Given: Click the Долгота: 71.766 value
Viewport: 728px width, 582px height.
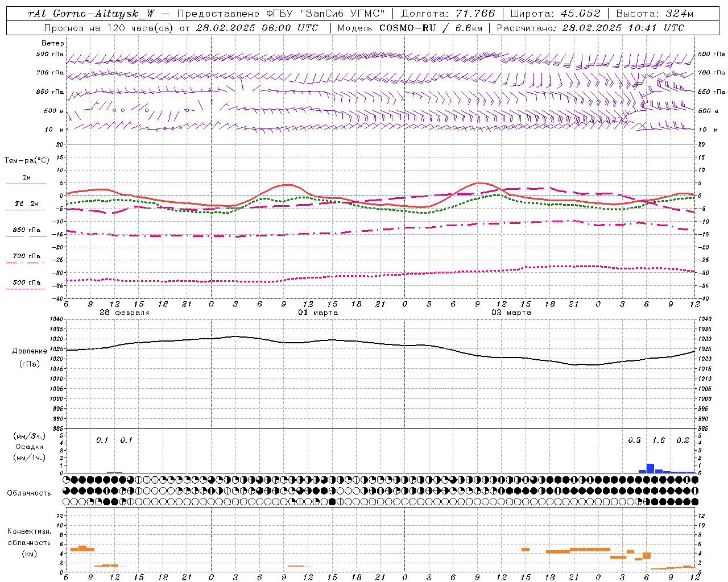Looking at the screenshot, I should click(448, 14).
